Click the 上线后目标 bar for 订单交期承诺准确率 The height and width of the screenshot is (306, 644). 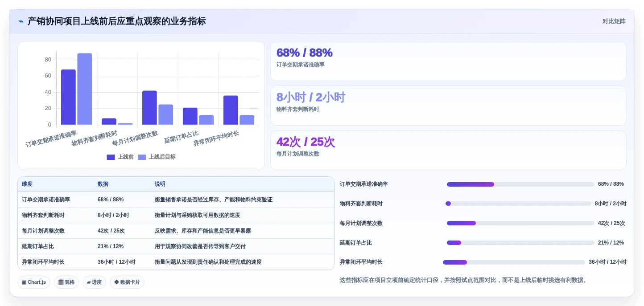tap(85, 89)
